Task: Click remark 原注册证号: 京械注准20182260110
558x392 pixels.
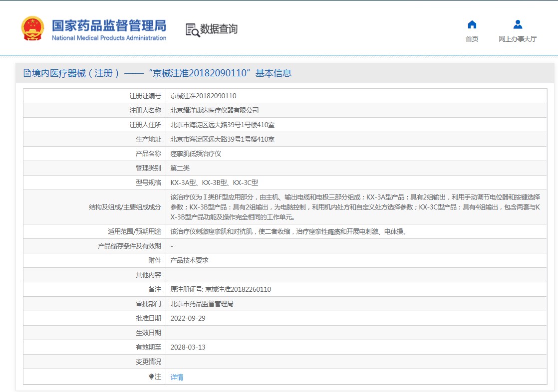Action: pyautogui.click(x=221, y=290)
